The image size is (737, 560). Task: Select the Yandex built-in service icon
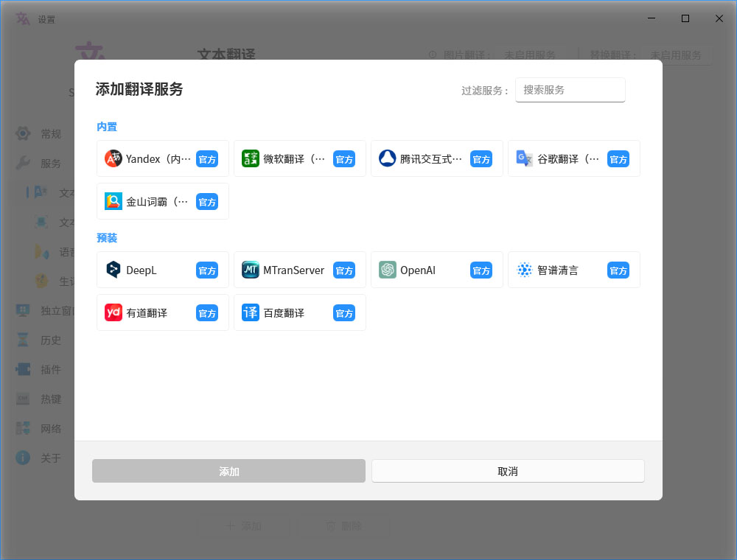click(x=113, y=159)
